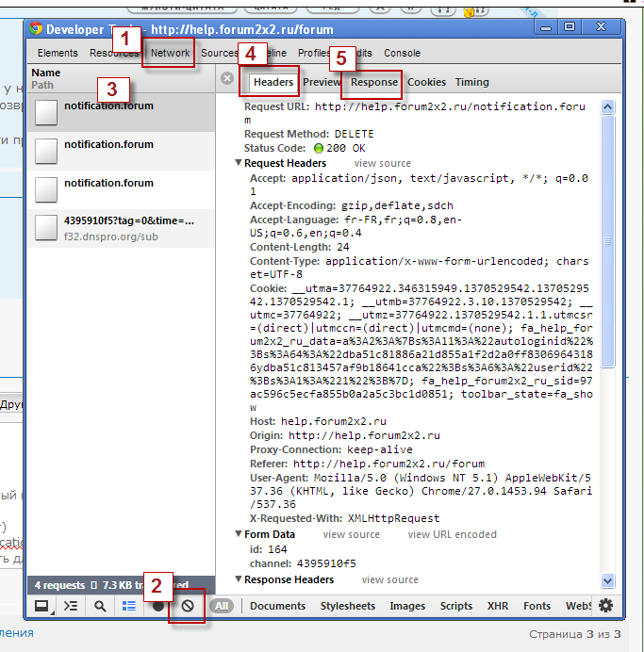Filter by Images

coord(407,606)
